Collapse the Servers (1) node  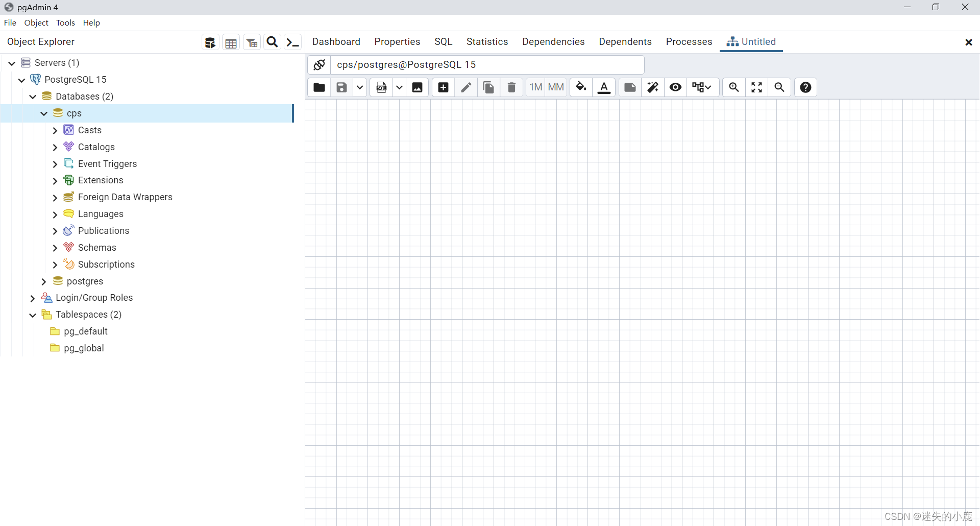coord(12,63)
